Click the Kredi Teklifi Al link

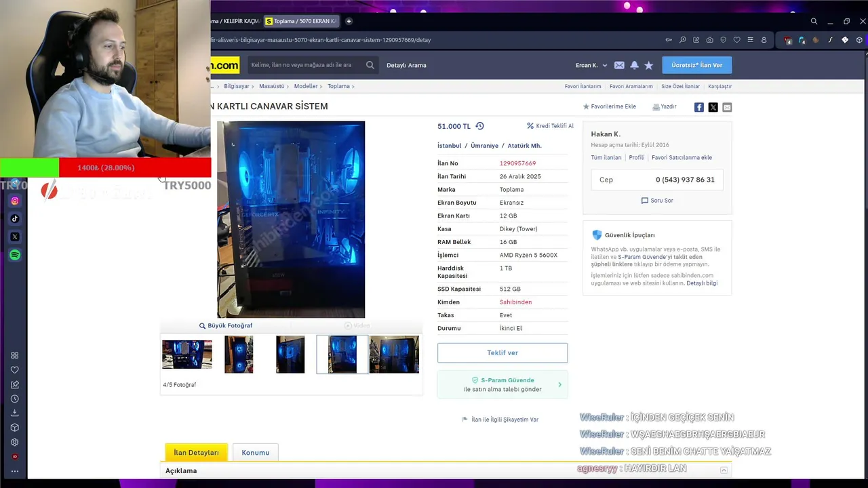click(550, 126)
